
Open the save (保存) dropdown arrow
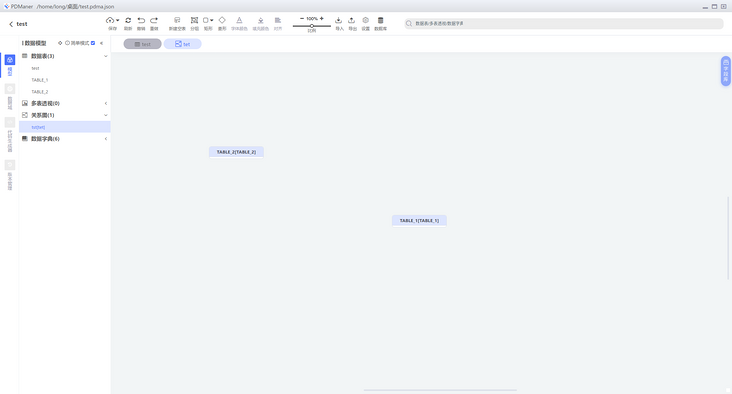118,21
